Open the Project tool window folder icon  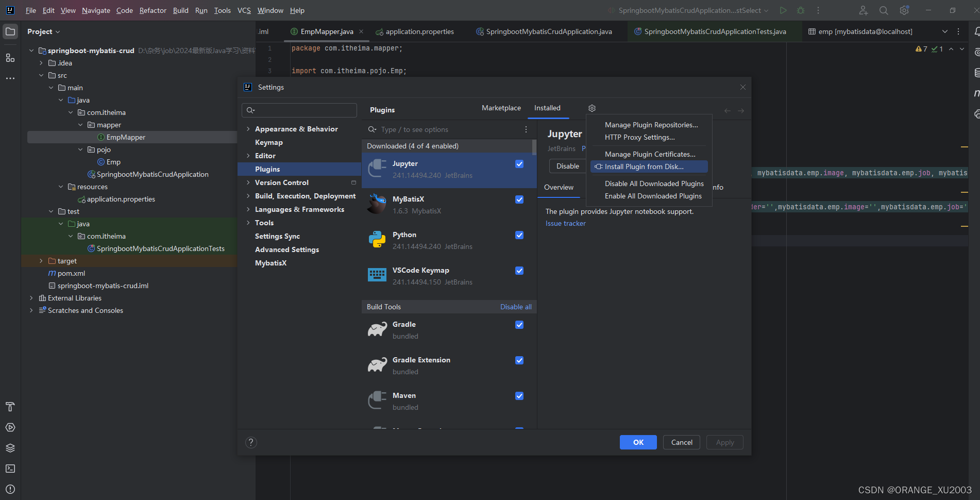[10, 31]
